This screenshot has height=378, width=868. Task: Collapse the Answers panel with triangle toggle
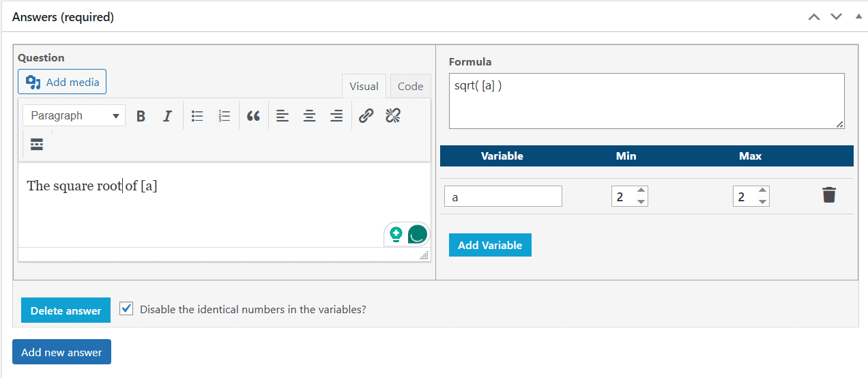pos(858,16)
